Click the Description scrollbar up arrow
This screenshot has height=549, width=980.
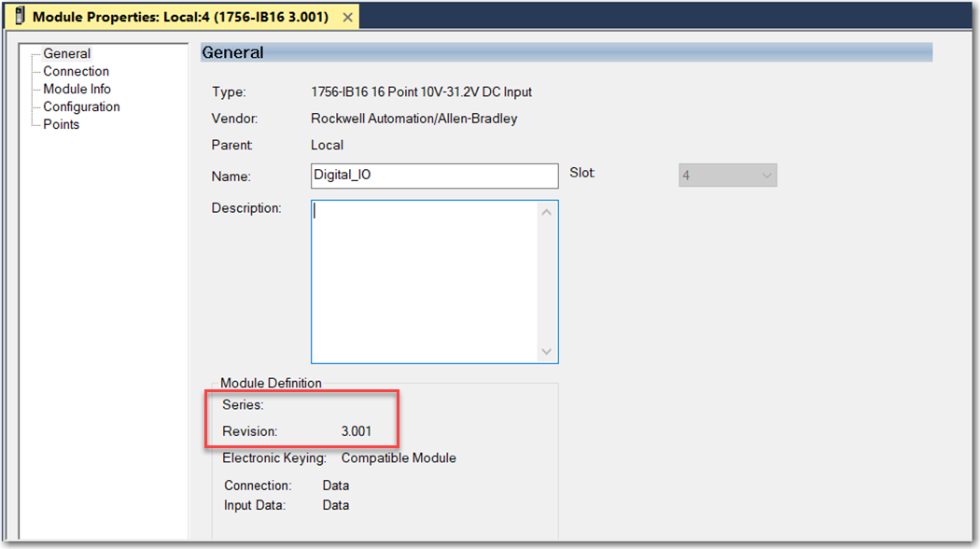coord(546,213)
